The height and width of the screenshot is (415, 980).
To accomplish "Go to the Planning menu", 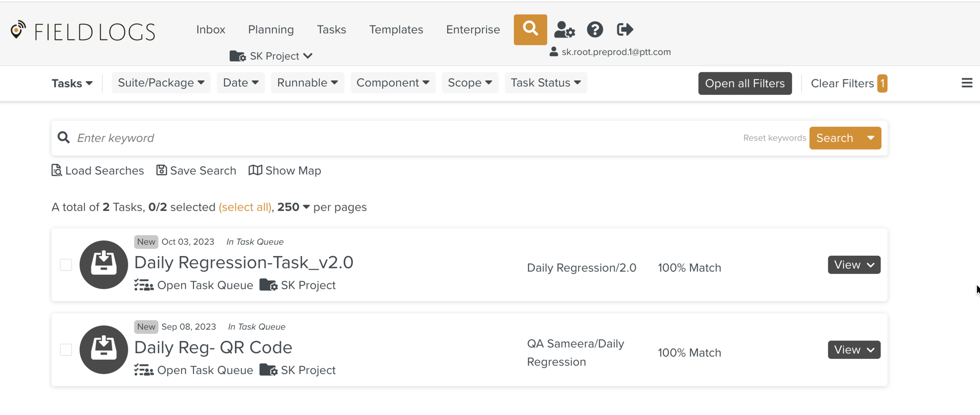I will tap(271, 29).
